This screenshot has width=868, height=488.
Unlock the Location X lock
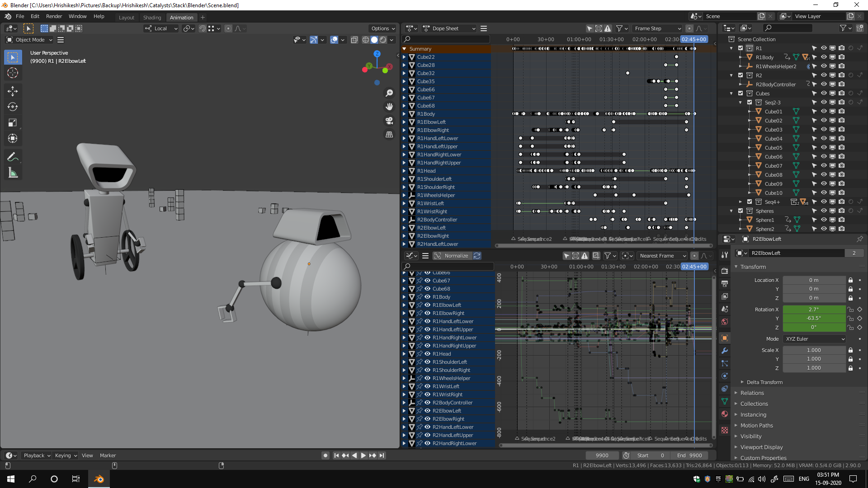[850, 280]
